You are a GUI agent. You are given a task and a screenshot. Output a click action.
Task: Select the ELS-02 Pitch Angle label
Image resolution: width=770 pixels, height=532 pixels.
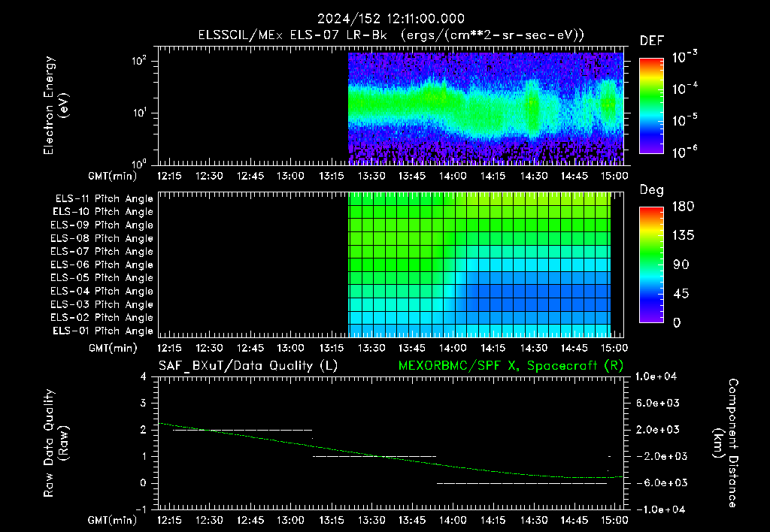click(102, 318)
